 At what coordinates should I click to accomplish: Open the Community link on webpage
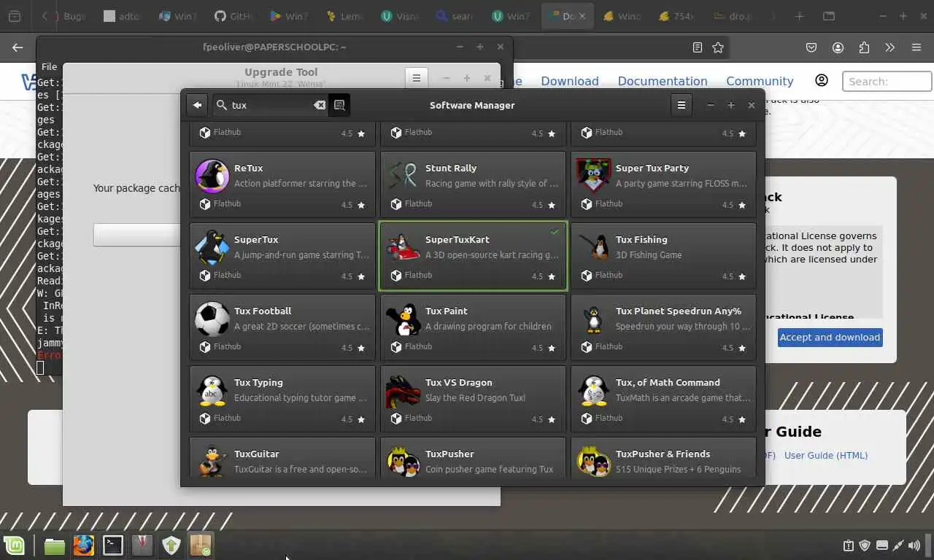tap(760, 81)
